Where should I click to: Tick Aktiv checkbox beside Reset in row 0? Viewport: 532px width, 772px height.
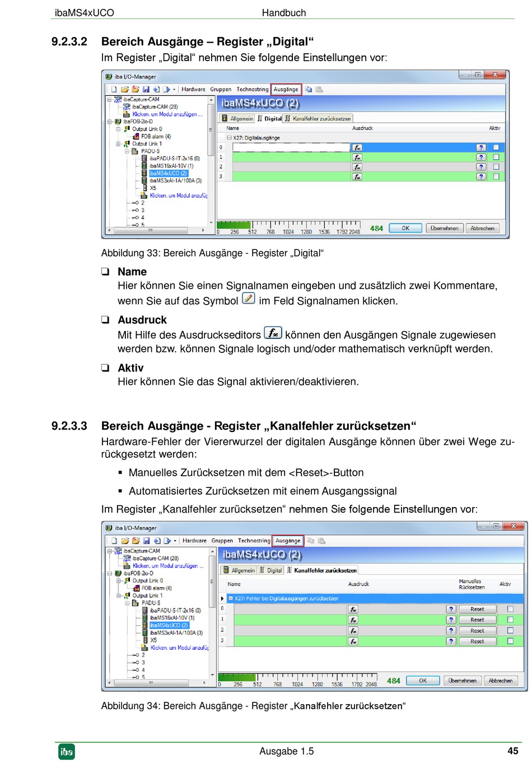point(510,610)
